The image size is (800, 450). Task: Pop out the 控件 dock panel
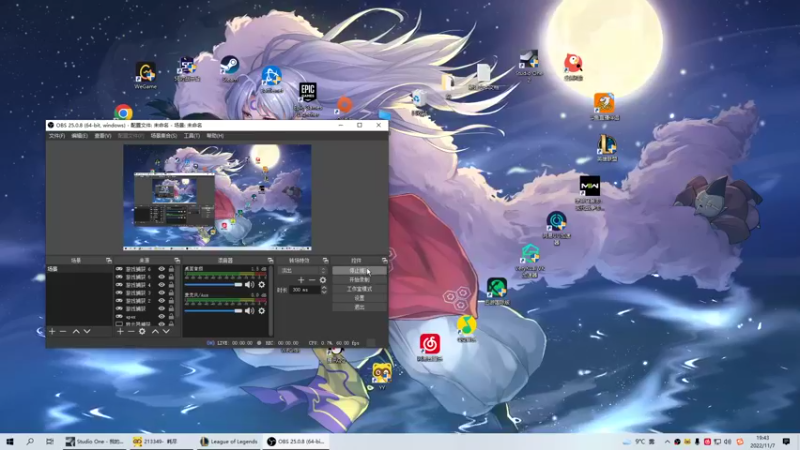[x=384, y=260]
